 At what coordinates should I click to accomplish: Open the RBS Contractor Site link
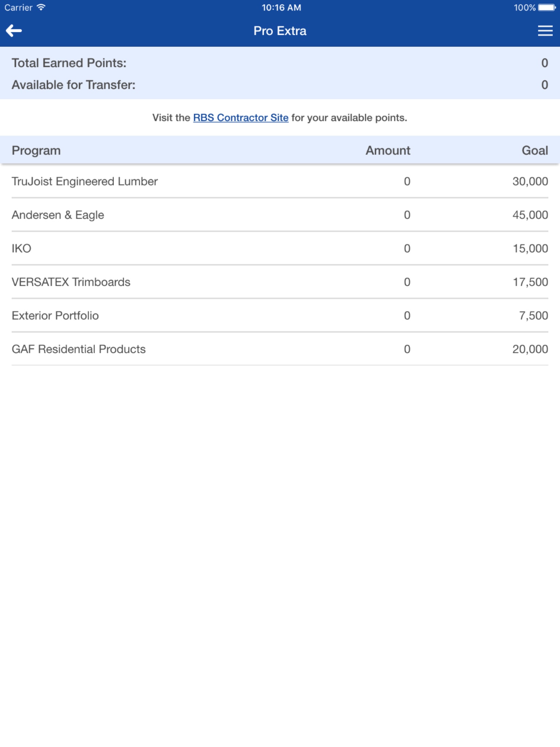tap(241, 118)
